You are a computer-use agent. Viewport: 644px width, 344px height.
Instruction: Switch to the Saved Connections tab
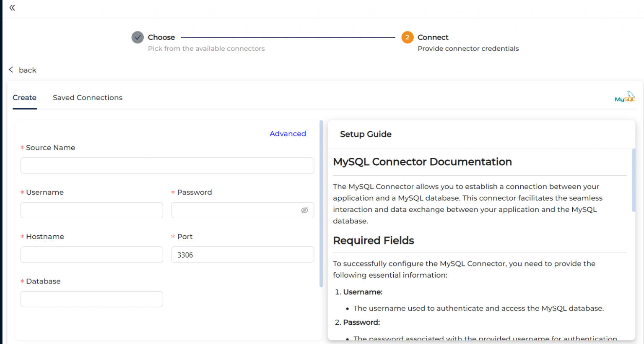pos(87,97)
